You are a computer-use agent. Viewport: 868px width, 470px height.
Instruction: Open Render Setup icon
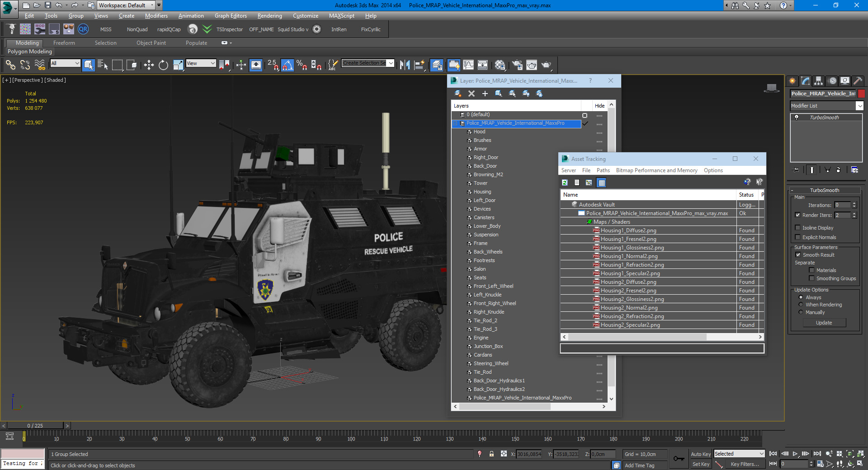pos(517,65)
